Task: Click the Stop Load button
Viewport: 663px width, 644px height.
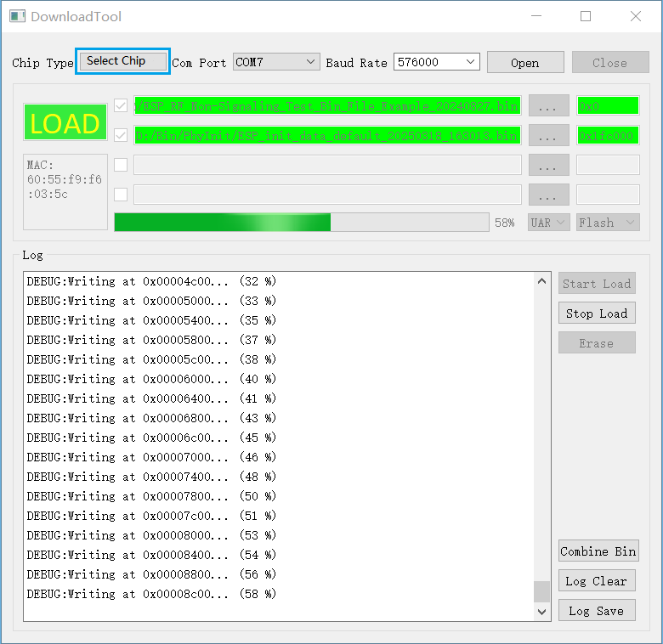Action: (597, 314)
